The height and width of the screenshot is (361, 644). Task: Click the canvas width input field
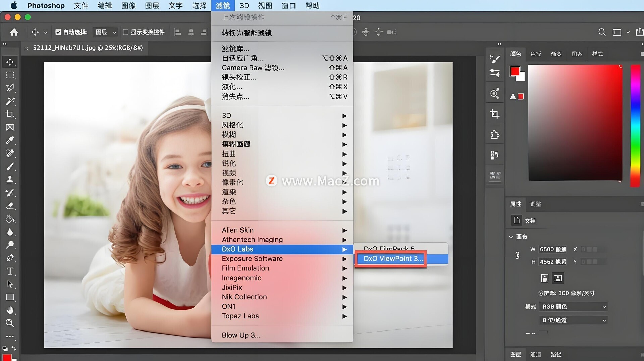pos(552,249)
